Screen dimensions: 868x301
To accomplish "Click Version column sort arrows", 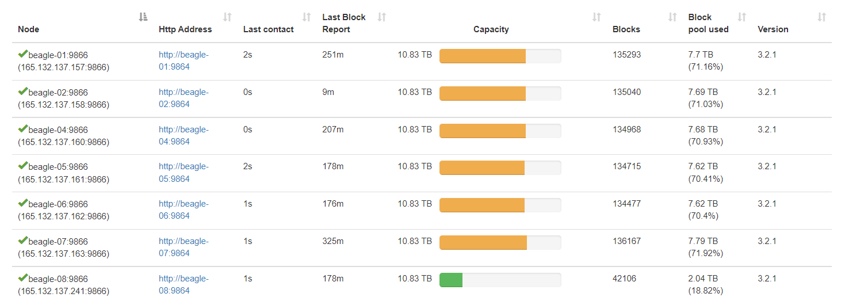I will (x=822, y=17).
